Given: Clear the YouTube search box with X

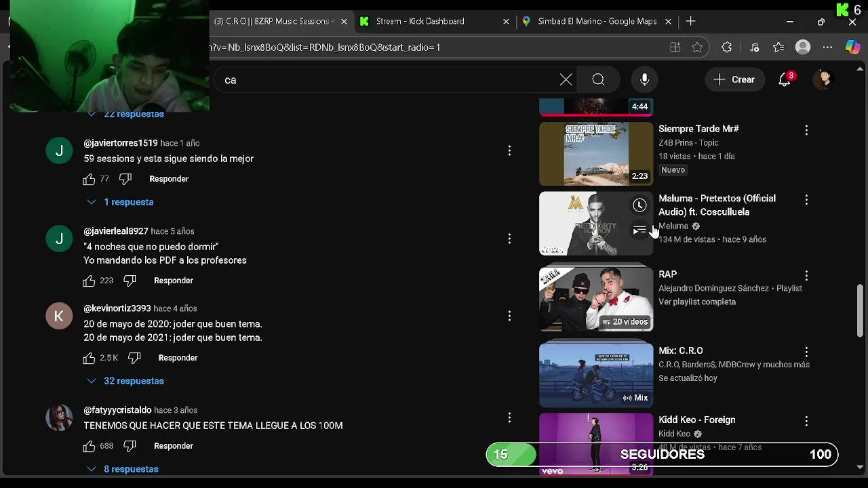Looking at the screenshot, I should tap(566, 80).
